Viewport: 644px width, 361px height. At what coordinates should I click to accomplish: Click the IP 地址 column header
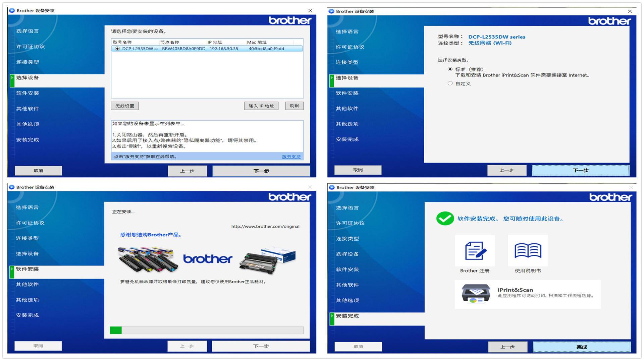(x=226, y=42)
